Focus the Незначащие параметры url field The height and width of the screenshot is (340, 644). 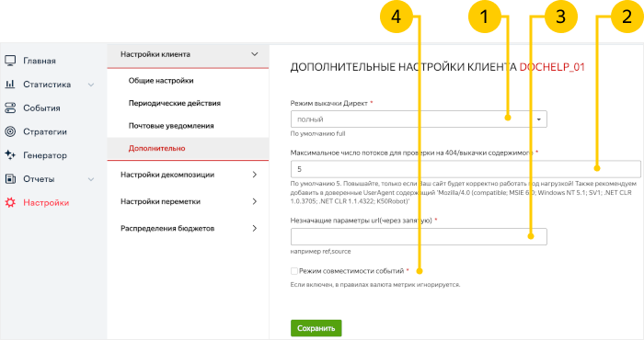(x=419, y=237)
